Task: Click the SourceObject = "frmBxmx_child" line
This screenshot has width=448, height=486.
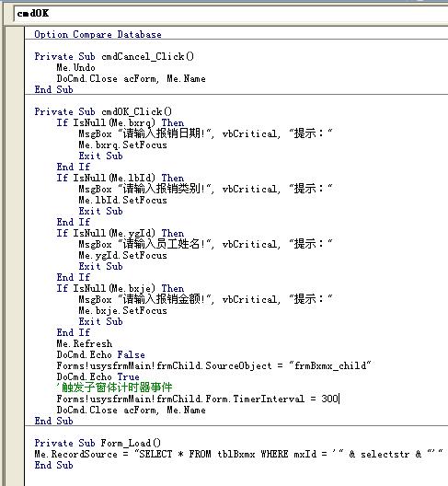Action: tap(213, 365)
